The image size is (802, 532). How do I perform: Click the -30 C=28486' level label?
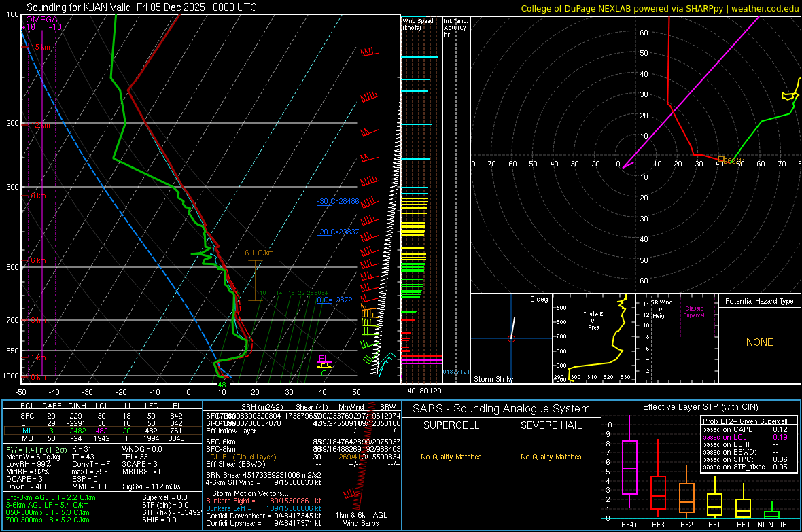338,201
